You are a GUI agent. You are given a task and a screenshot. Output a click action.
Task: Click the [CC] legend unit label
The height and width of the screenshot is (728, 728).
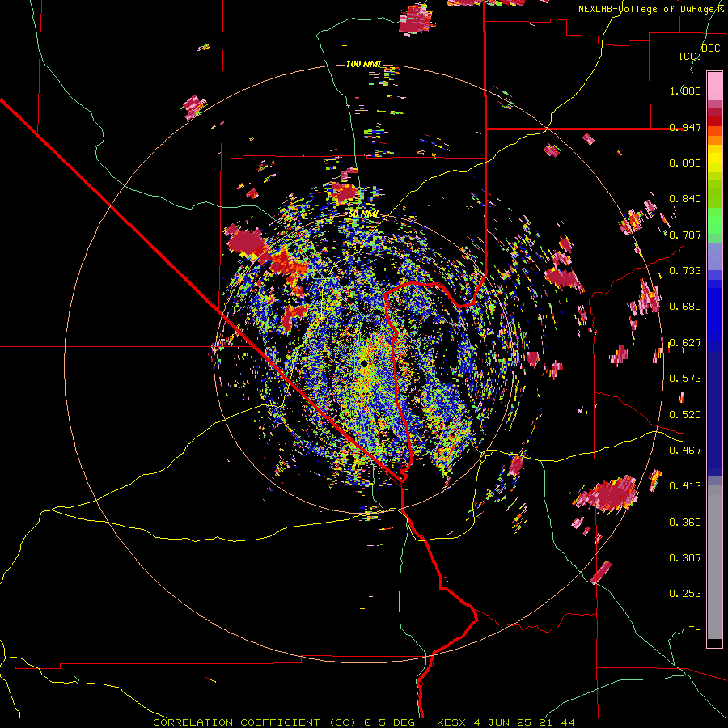[x=690, y=56]
